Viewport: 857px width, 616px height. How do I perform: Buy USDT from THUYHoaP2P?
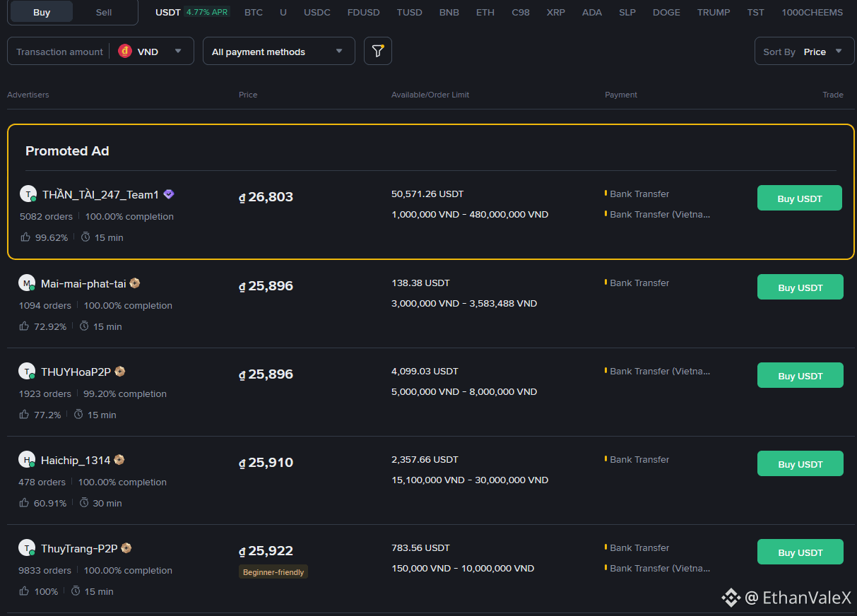800,376
